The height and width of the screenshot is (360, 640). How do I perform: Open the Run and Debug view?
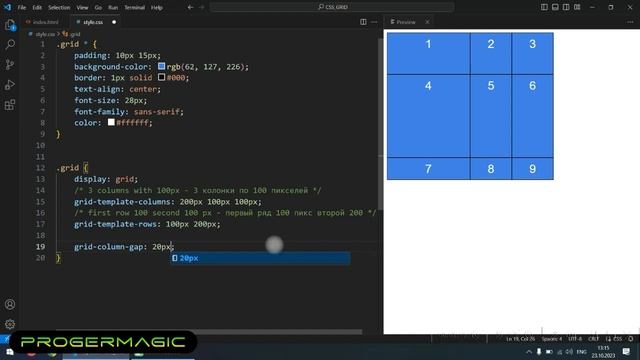coord(10,84)
